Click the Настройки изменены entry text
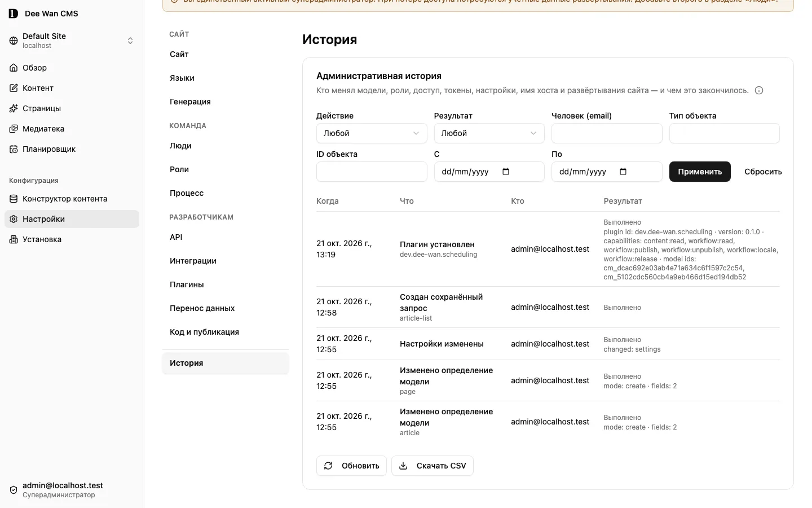The height and width of the screenshot is (508, 812). (442, 344)
